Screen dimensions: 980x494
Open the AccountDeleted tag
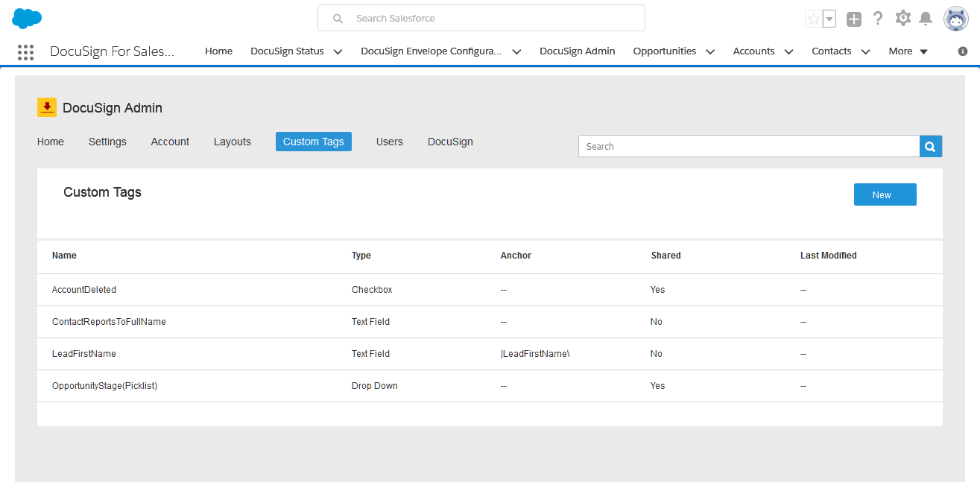(x=84, y=290)
